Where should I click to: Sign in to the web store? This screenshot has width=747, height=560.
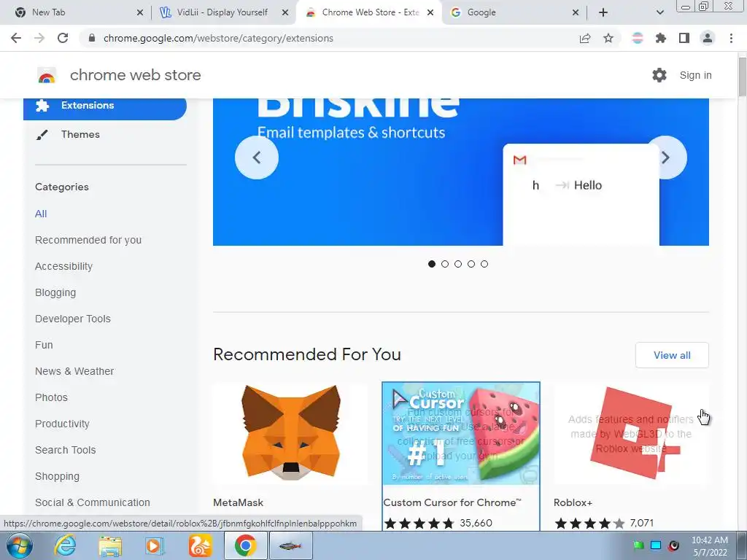(695, 75)
